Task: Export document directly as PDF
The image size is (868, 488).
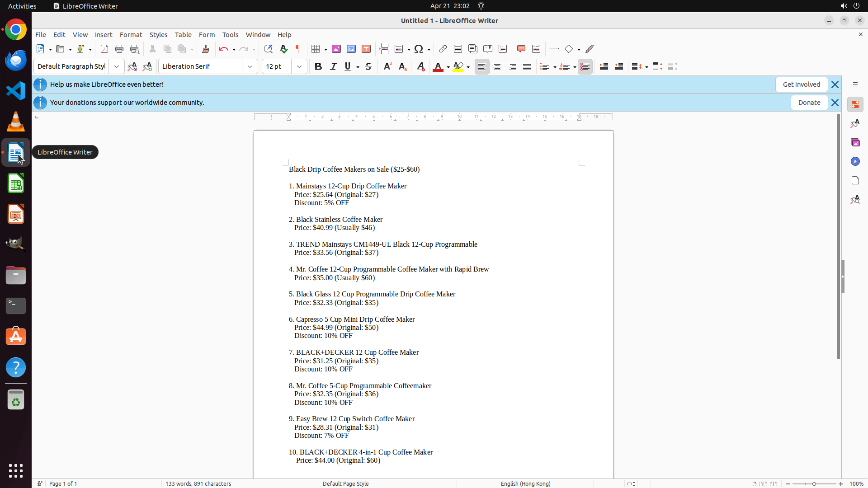Action: coord(104,49)
